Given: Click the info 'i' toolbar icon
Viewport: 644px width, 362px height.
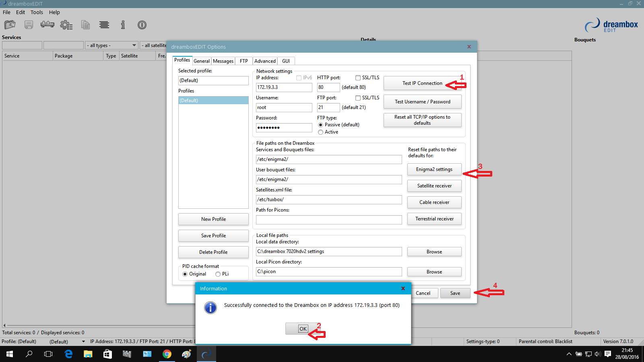Looking at the screenshot, I should tap(123, 25).
